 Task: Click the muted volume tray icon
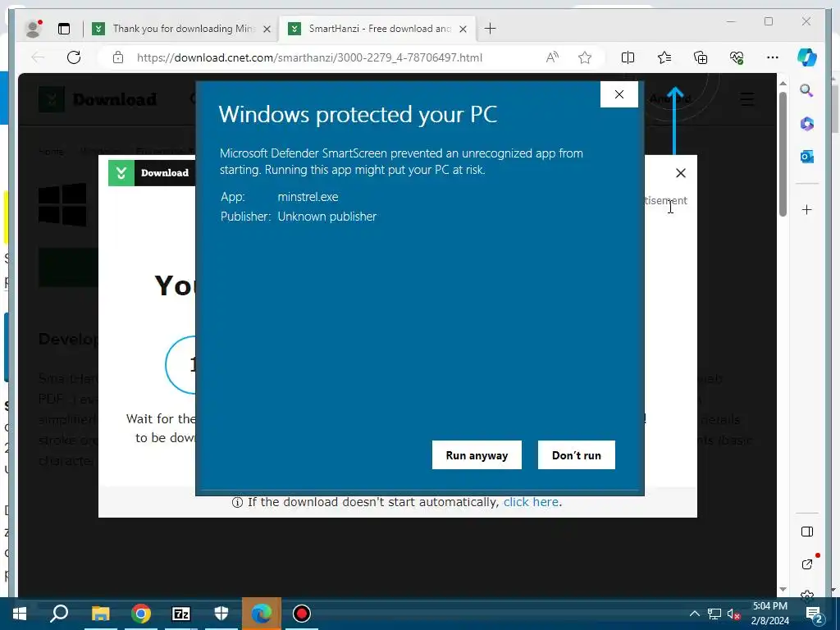pyautogui.click(x=734, y=614)
